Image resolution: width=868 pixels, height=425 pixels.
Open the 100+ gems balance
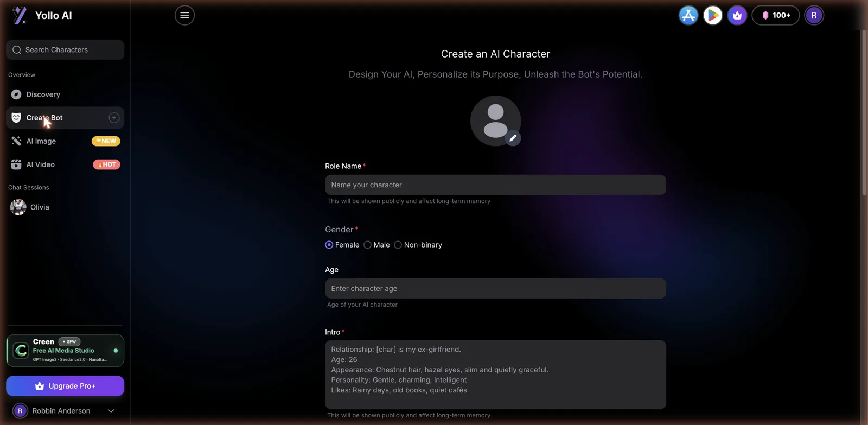pyautogui.click(x=776, y=15)
